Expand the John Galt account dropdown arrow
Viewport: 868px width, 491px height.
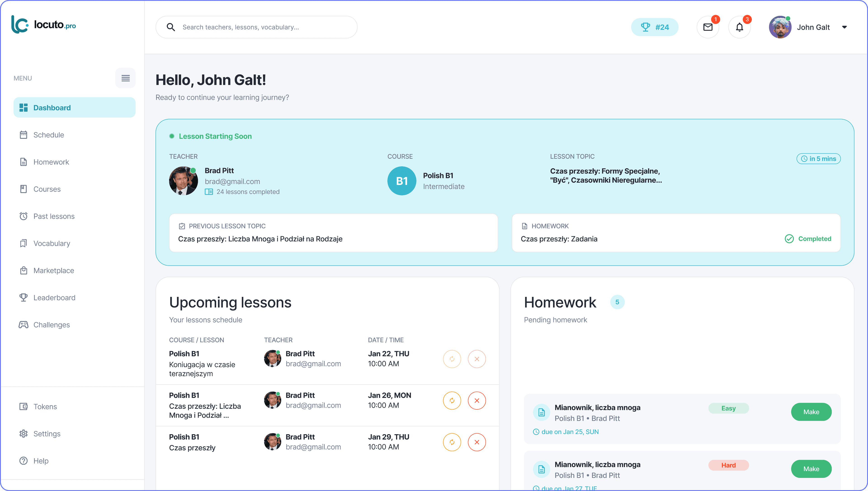[x=844, y=27]
